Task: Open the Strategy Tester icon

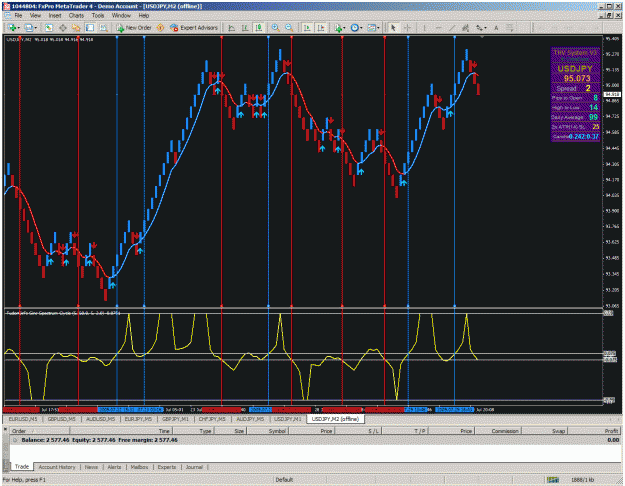Action: point(104,28)
